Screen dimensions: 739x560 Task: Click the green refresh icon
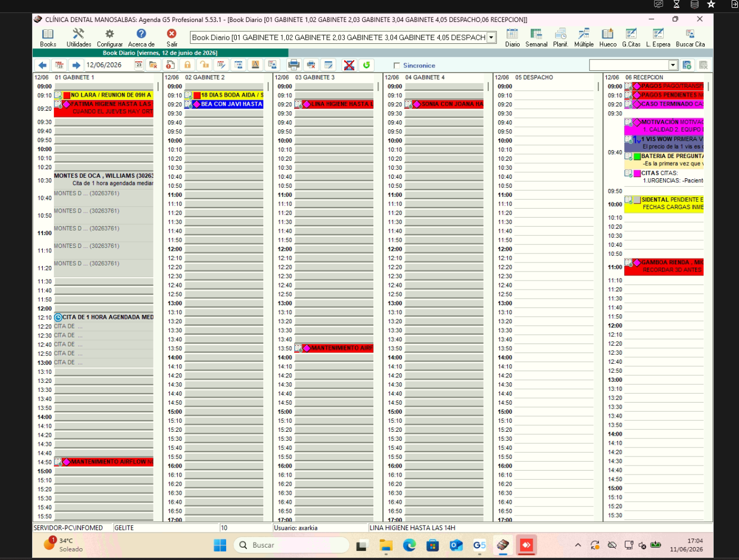[367, 65]
